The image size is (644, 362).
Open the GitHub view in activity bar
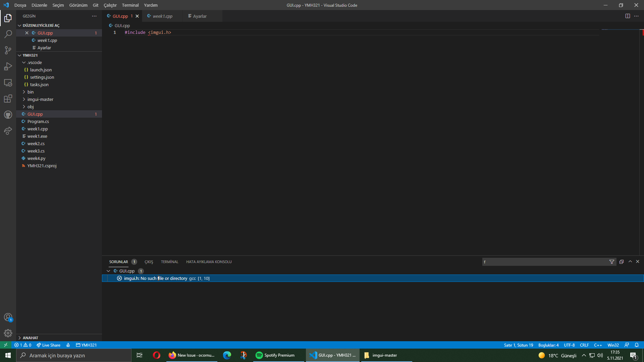point(8,115)
